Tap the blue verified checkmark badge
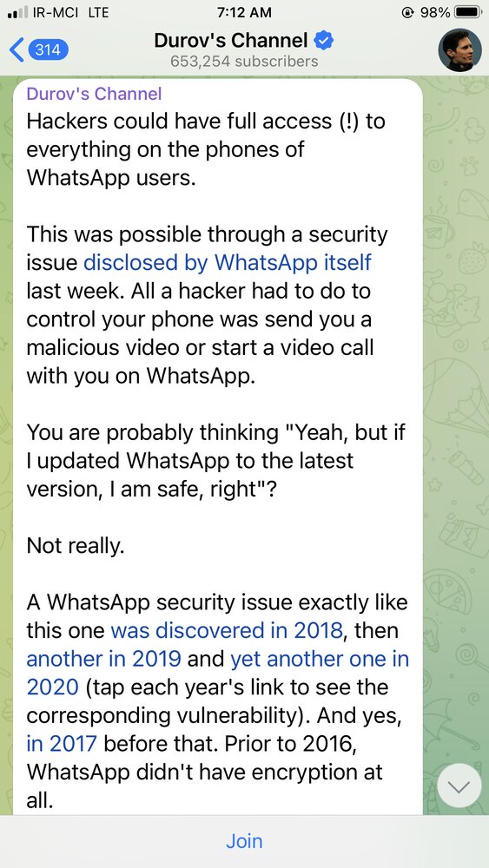The width and height of the screenshot is (489, 868). pyautogui.click(x=323, y=41)
